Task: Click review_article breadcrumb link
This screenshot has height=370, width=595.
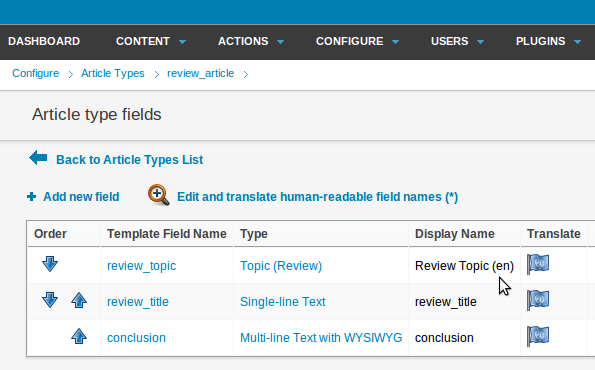Action: coord(200,73)
